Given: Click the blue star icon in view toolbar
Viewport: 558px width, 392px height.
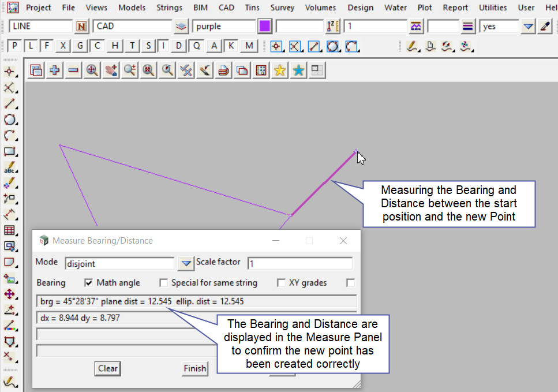Looking at the screenshot, I should tap(298, 70).
